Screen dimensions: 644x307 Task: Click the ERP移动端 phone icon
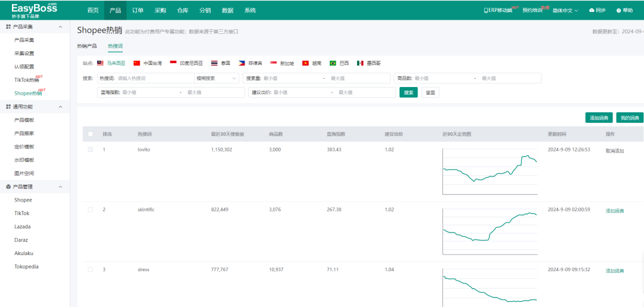point(487,10)
